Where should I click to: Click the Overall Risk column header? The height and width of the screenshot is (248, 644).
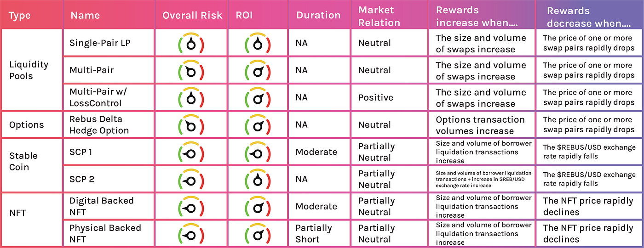(192, 15)
